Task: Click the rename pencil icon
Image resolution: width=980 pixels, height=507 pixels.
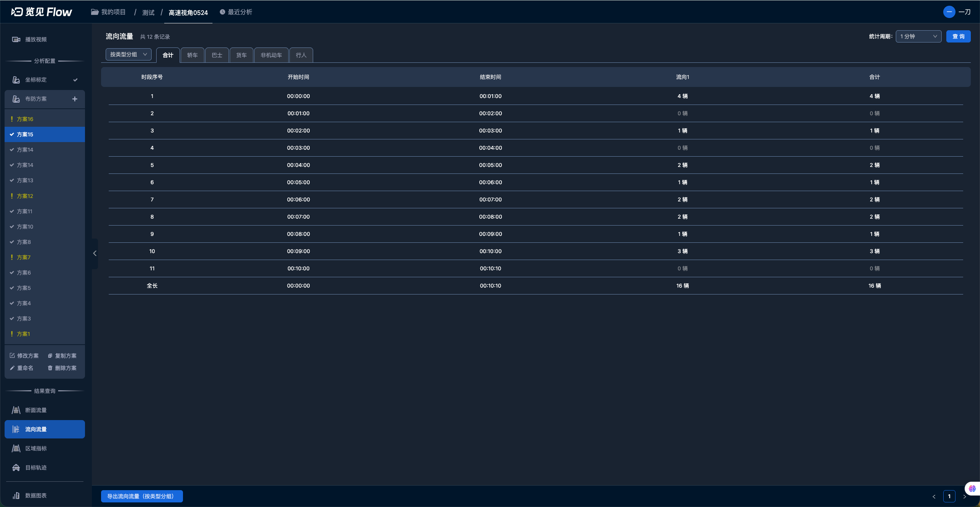Action: tap(12, 368)
